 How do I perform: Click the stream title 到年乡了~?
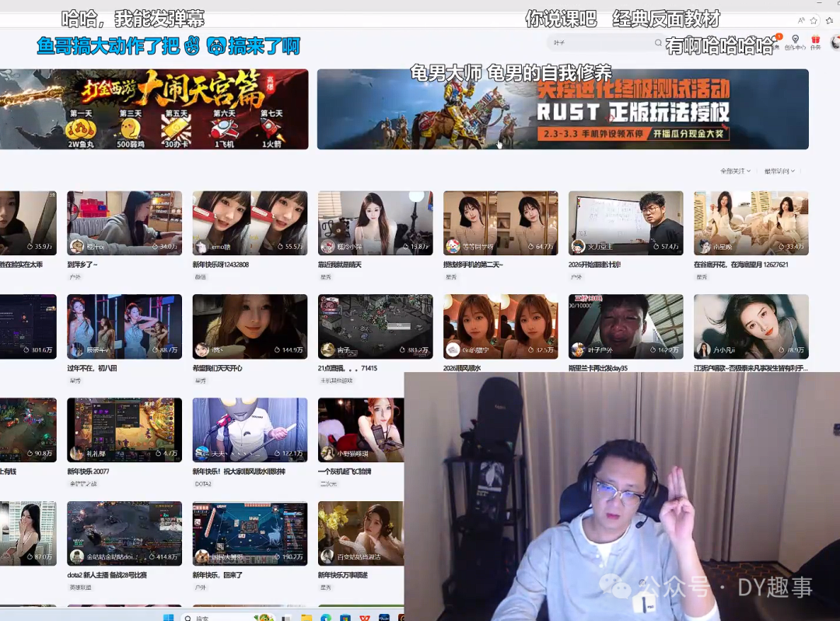(82, 265)
